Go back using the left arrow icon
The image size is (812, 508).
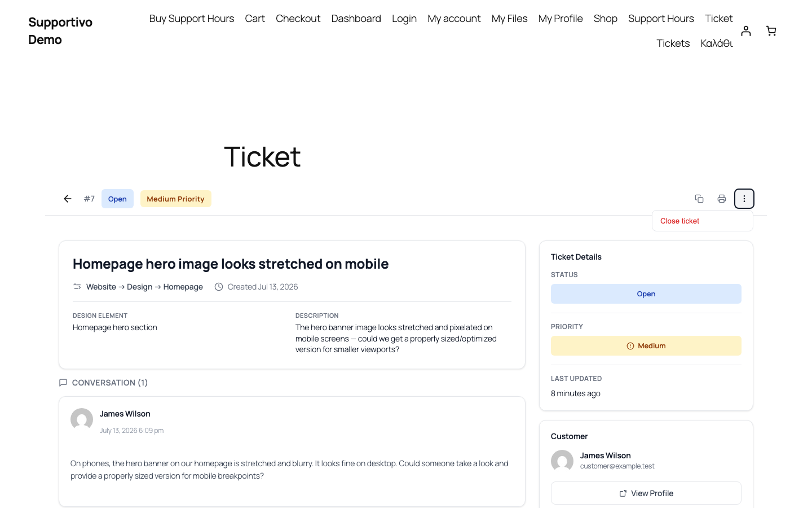click(68, 199)
